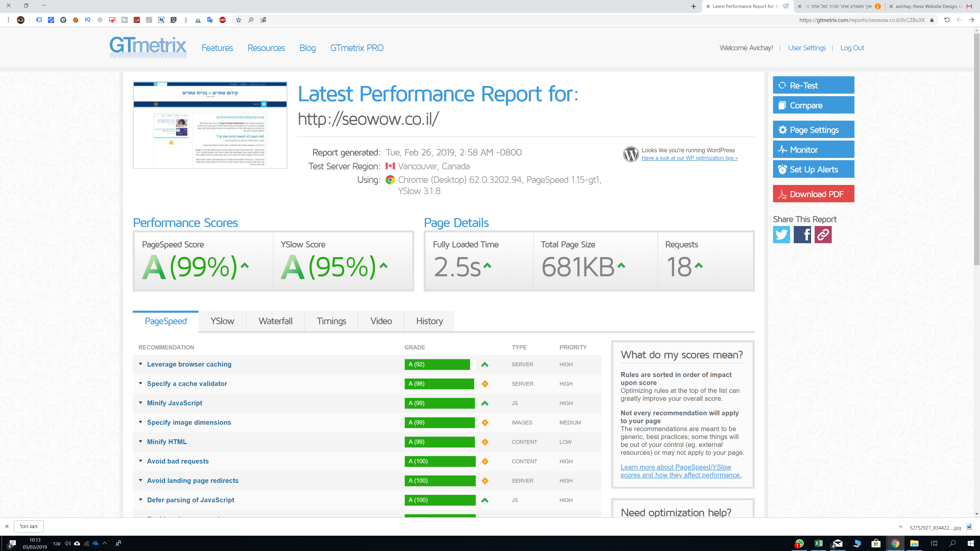This screenshot has height=551, width=980.
Task: Share the report on Twitter
Action: coord(781,234)
